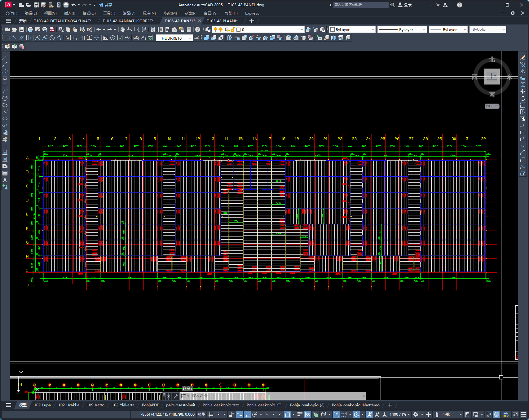Click the Zoom Window icon

pos(137,29)
